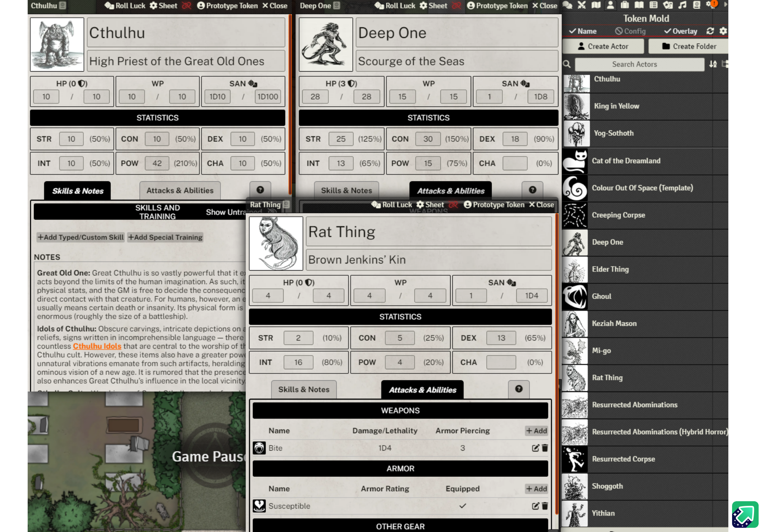Click the Search Actors field
Image resolution: width=762 pixels, height=532 pixels.
pos(639,64)
